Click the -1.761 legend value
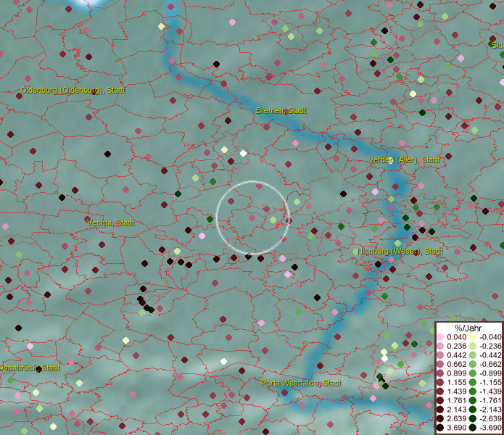Viewport: 504px width, 435px height. (490, 400)
